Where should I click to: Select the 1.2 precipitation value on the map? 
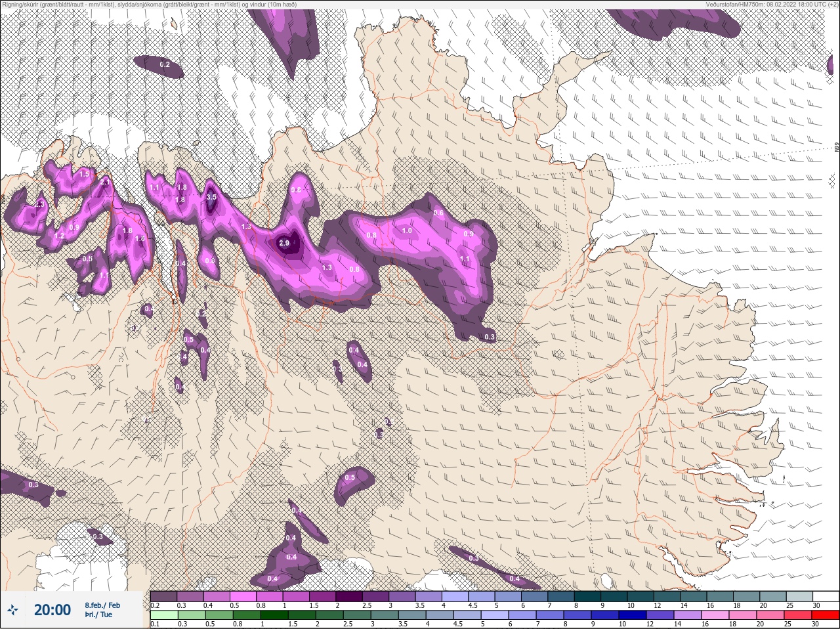point(59,236)
